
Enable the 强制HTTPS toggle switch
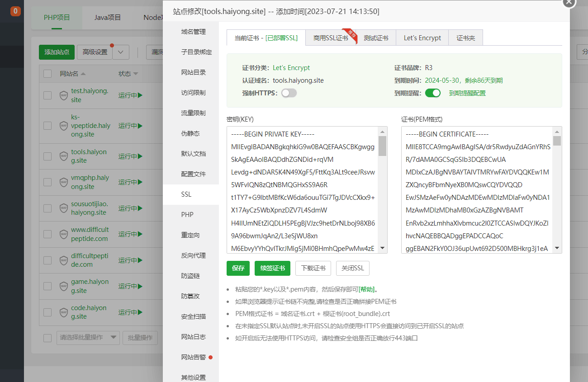pyautogui.click(x=289, y=93)
